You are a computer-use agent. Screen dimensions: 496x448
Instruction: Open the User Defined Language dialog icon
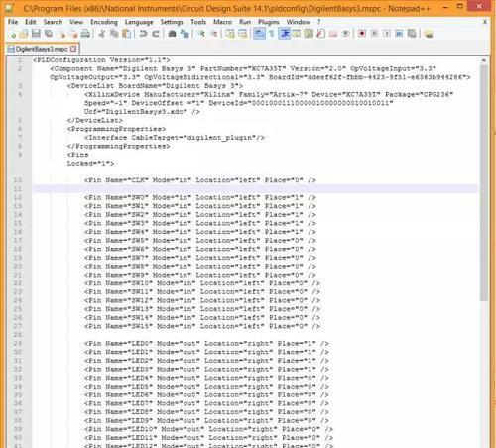(x=297, y=34)
